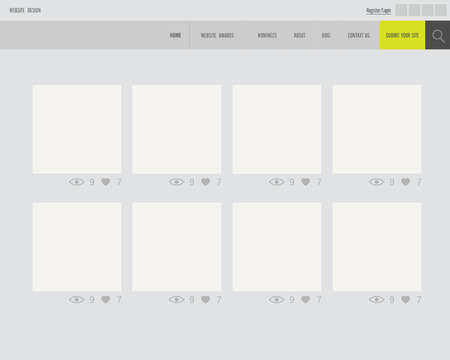Click third gray square icon in top bar
The width and height of the screenshot is (450, 360).
[x=428, y=10]
